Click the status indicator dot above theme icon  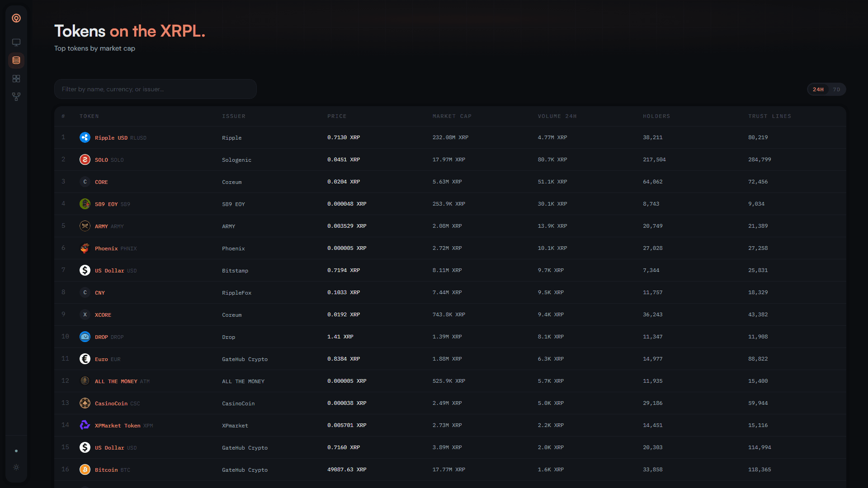coord(16,450)
